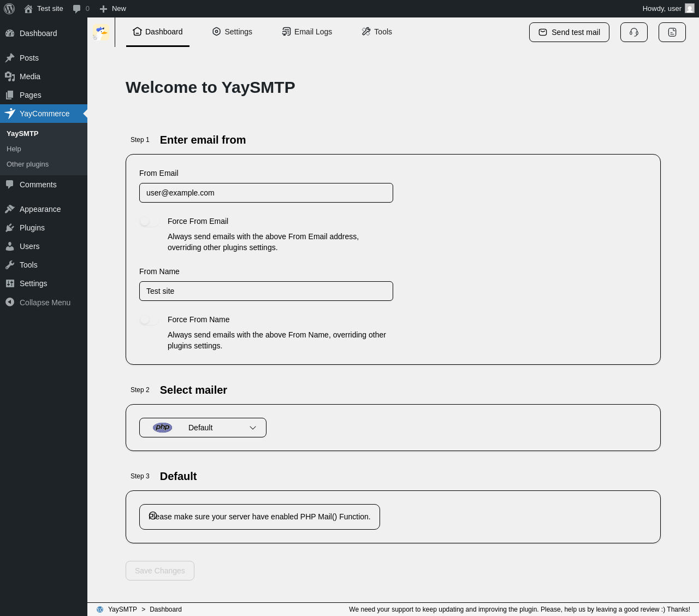Click the Comments bubble icon in sidebar

[x=10, y=185]
